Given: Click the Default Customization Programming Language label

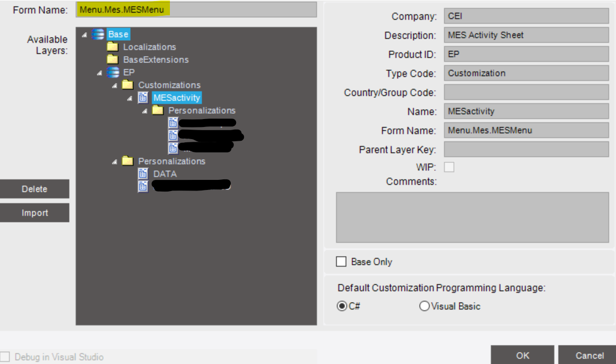Looking at the screenshot, I should tap(441, 288).
